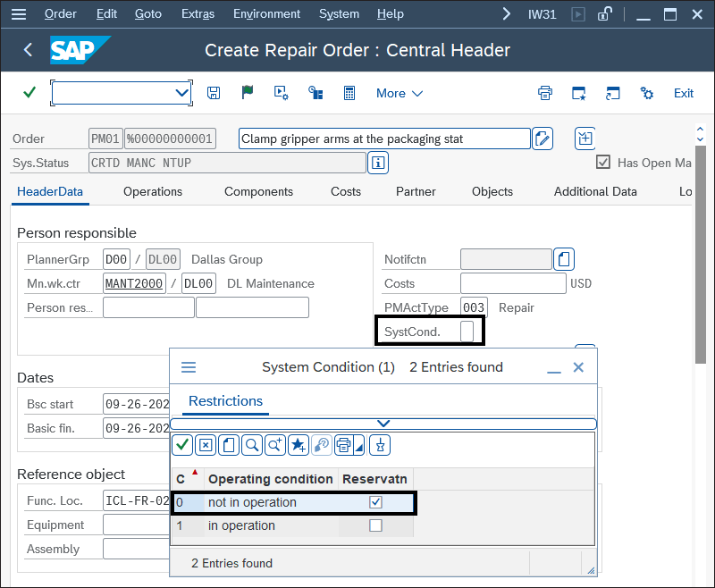715x588 pixels.
Task: Click the header collapse up-down arrows
Action: [x=701, y=134]
